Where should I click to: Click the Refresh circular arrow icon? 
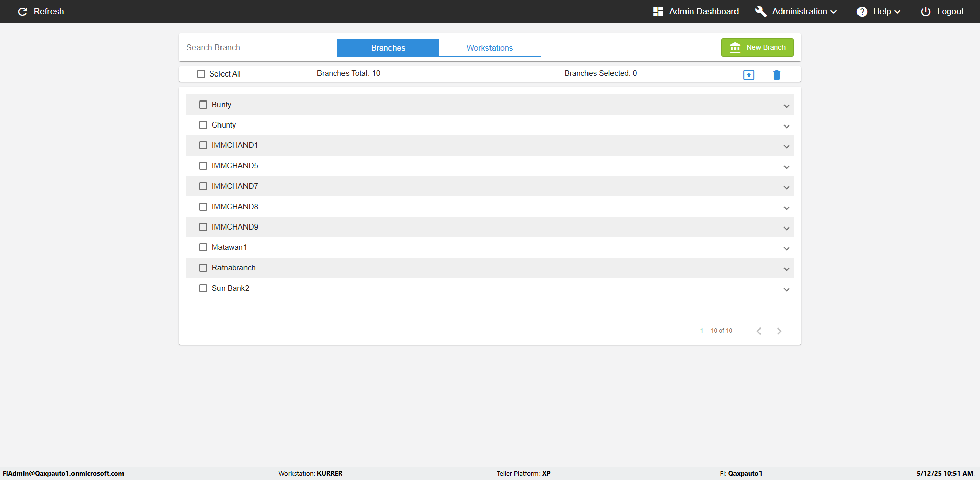(x=22, y=11)
